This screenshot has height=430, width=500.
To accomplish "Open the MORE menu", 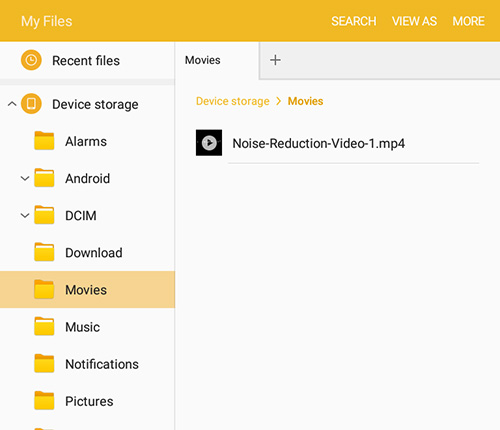I will 468,21.
